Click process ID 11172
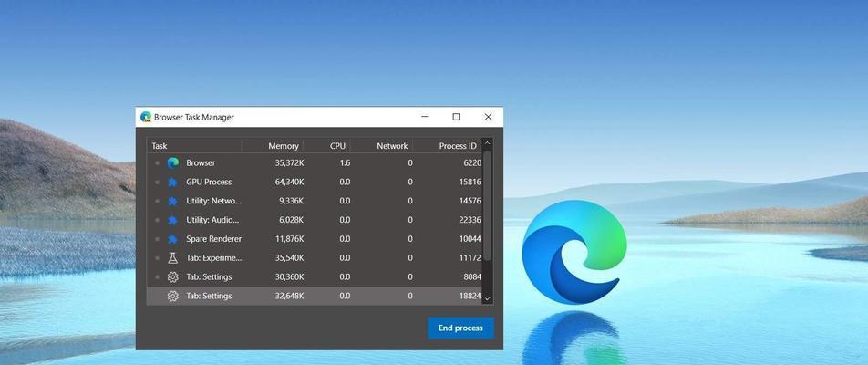This screenshot has height=365, width=868. [x=470, y=258]
